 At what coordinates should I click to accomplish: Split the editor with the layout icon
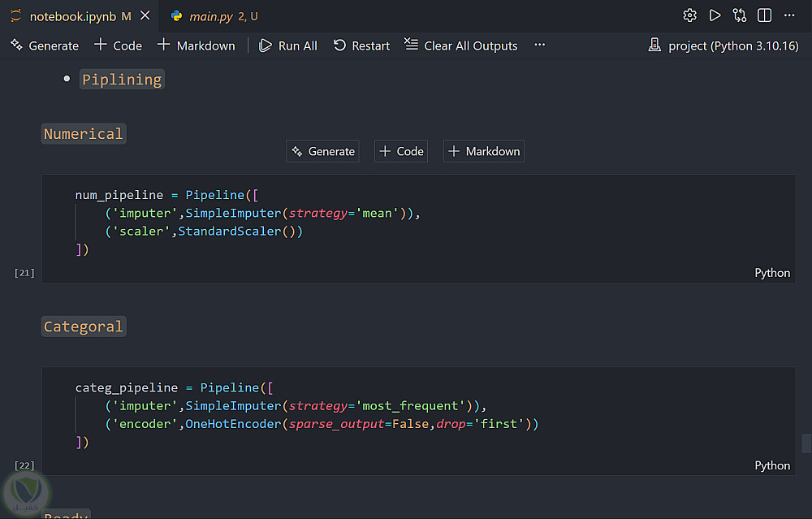click(x=764, y=15)
